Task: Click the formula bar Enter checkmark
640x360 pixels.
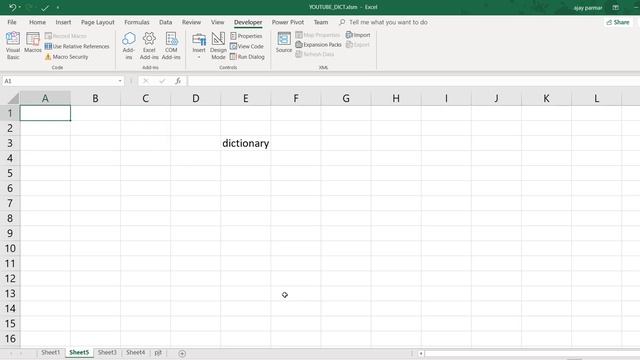Action: pos(162,81)
